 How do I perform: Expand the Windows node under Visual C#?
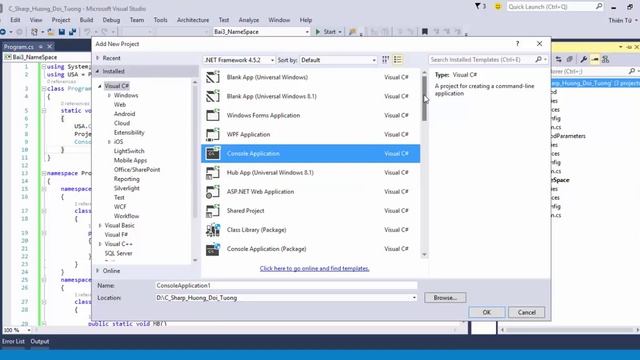pyautogui.click(x=109, y=96)
